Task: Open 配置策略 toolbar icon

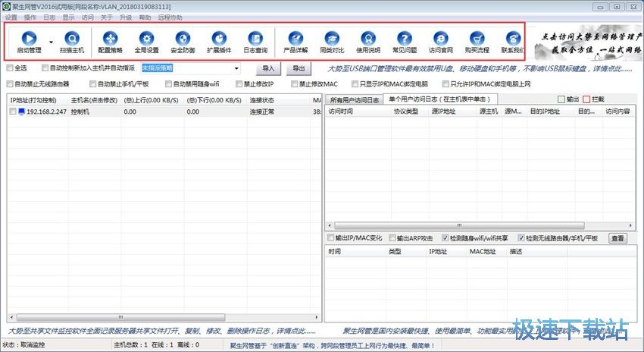Action: (x=110, y=39)
